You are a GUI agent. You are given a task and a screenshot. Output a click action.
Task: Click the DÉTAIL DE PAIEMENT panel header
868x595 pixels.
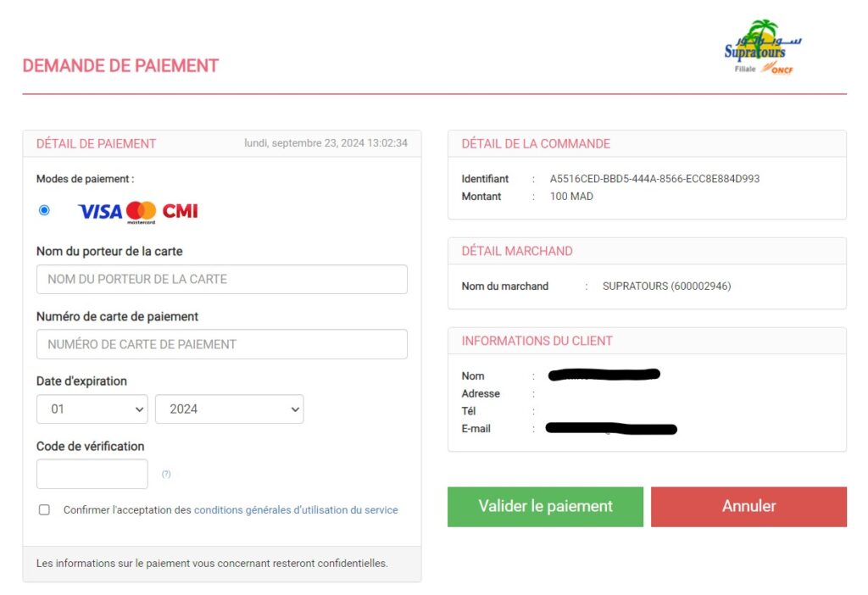97,144
